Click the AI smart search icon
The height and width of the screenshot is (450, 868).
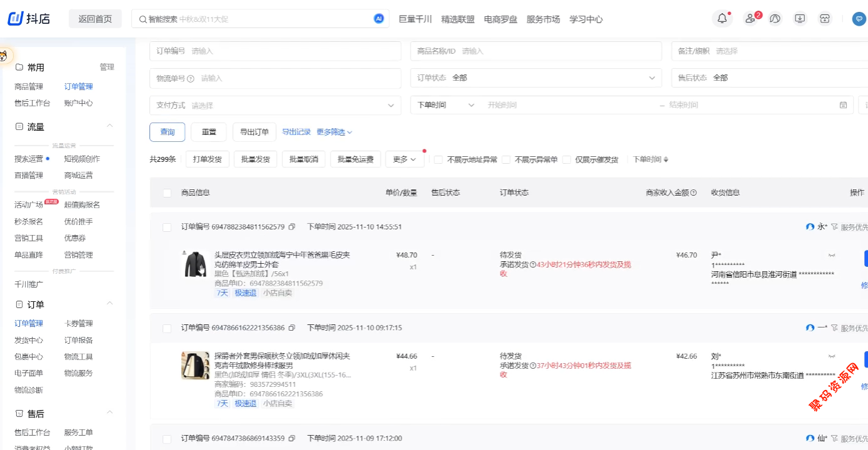[379, 19]
